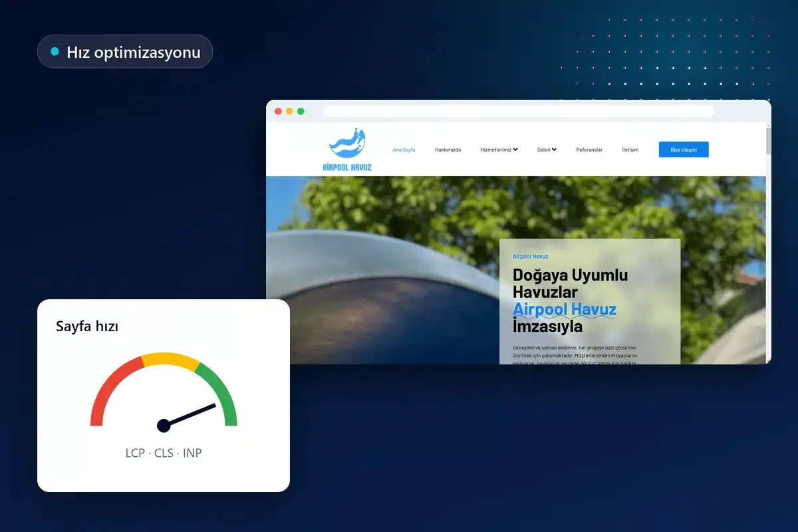Click the İmzasıyla heading text
798x532 pixels.
tap(547, 327)
